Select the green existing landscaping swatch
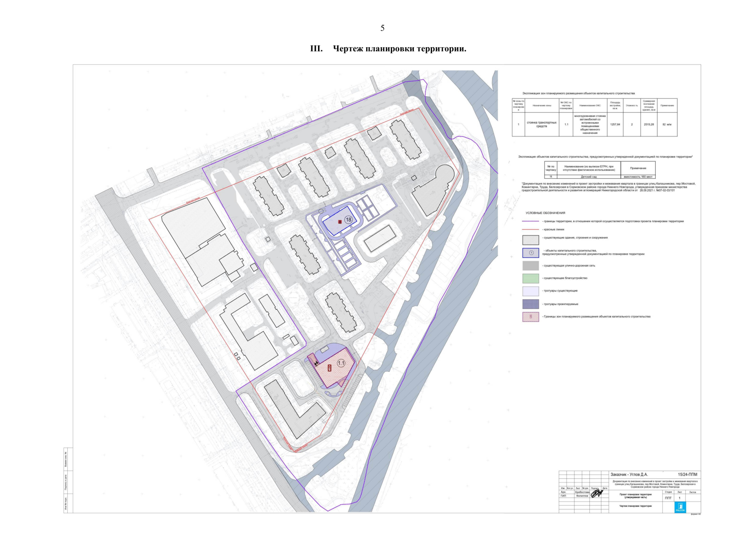Screen dimensions: 756x535 [530, 279]
